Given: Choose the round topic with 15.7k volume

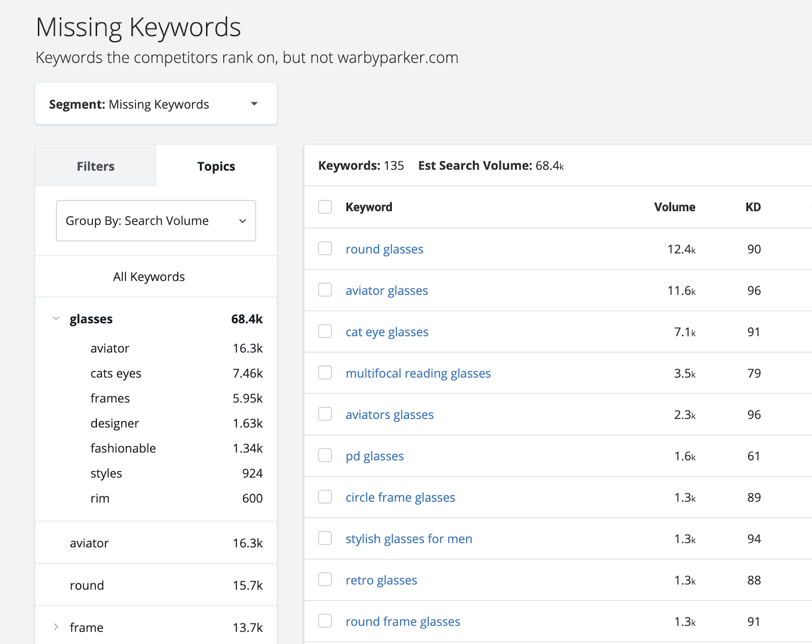Looking at the screenshot, I should pyautogui.click(x=87, y=585).
